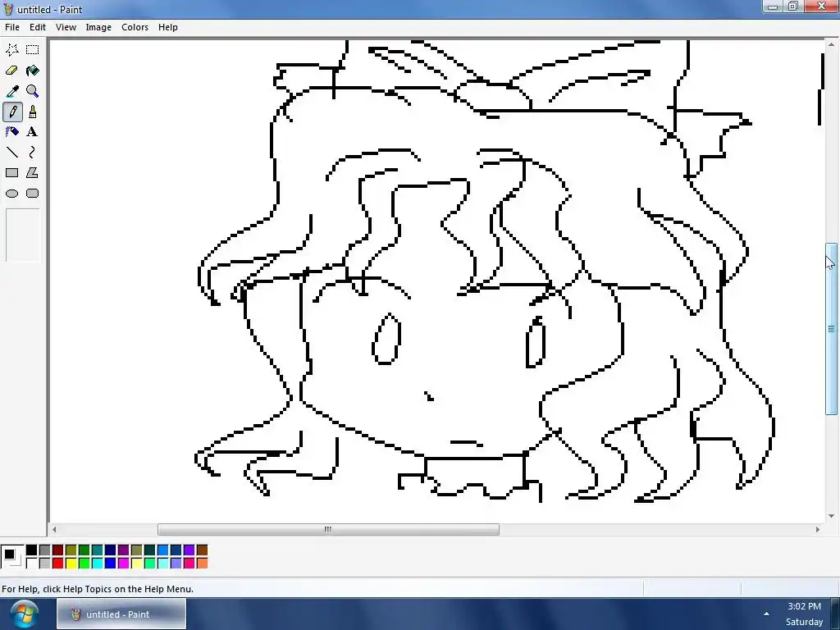The height and width of the screenshot is (630, 840).
Task: Choose the Rectangle shape tool
Action: [11, 173]
